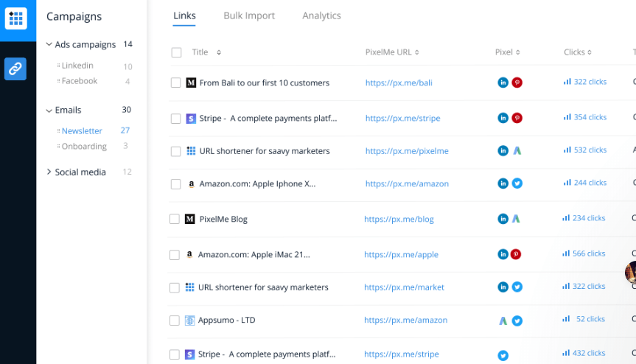Click Appsumo favicon in Appsumo - LTD row

point(190,321)
